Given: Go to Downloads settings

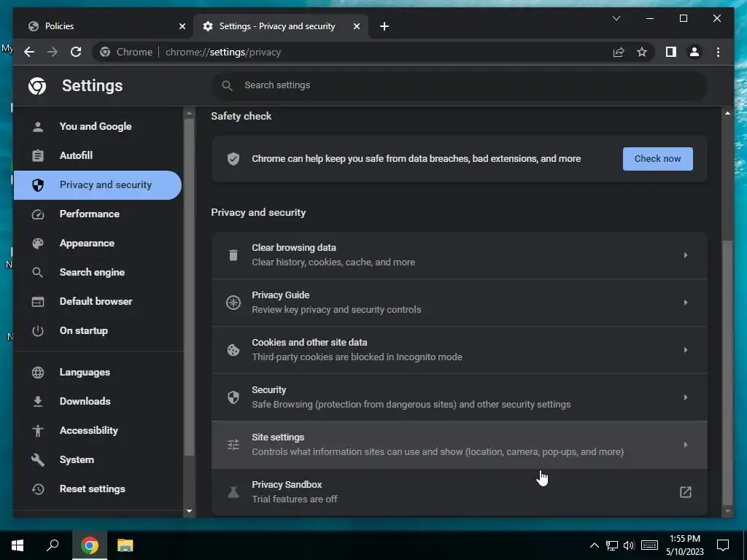Looking at the screenshot, I should pos(98,401).
